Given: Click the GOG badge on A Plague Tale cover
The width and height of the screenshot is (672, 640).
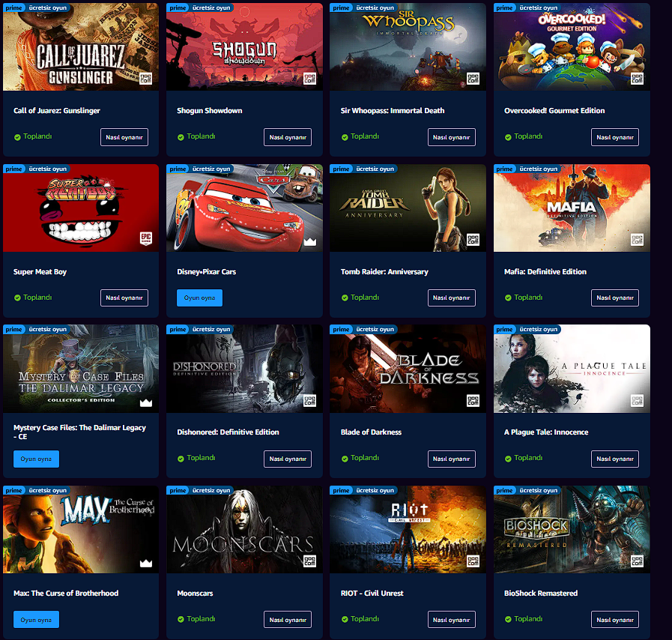Looking at the screenshot, I should click(637, 400).
